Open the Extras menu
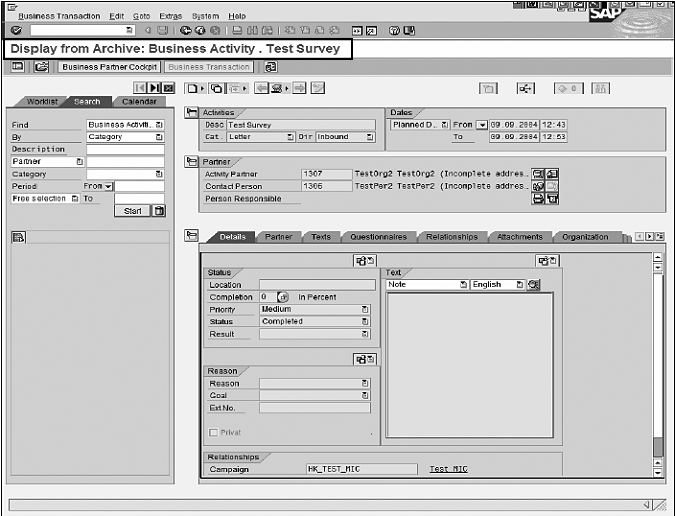The width and height of the screenshot is (675, 516). tap(170, 16)
